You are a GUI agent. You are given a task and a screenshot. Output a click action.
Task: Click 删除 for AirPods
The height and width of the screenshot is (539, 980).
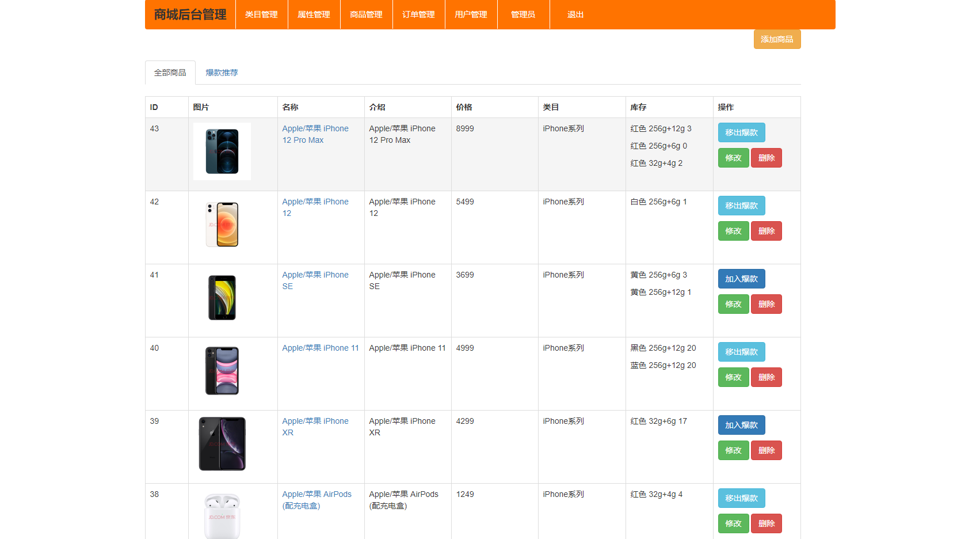(767, 523)
